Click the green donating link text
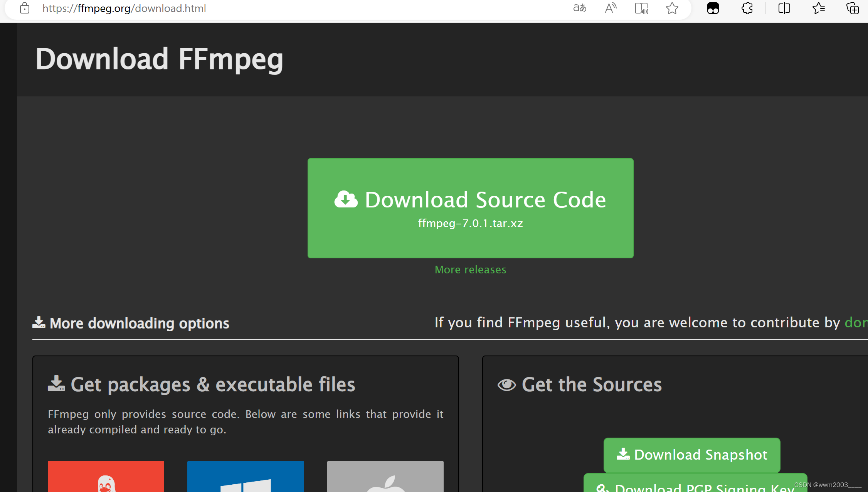The width and height of the screenshot is (868, 492). pyautogui.click(x=856, y=322)
